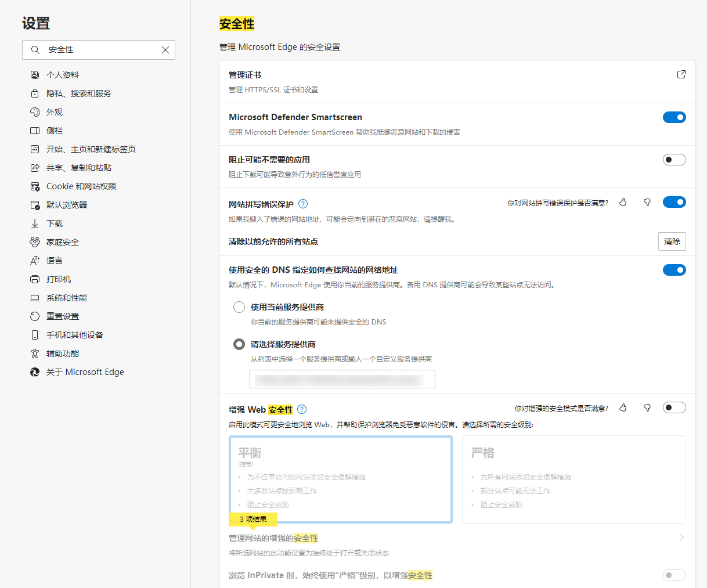Screen dimensions: 707x588
Task: Click the 外观 appearance icon
Action: tap(35, 112)
